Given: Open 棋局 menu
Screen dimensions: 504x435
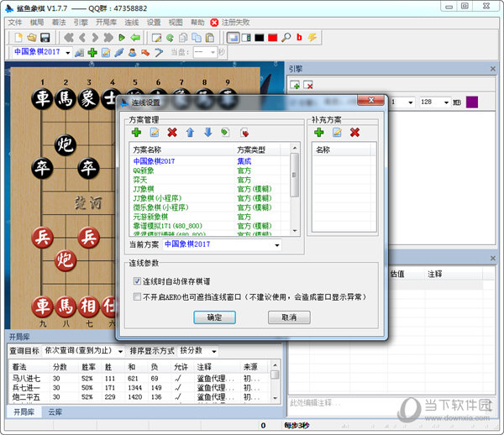Looking at the screenshot, I should (x=37, y=22).
